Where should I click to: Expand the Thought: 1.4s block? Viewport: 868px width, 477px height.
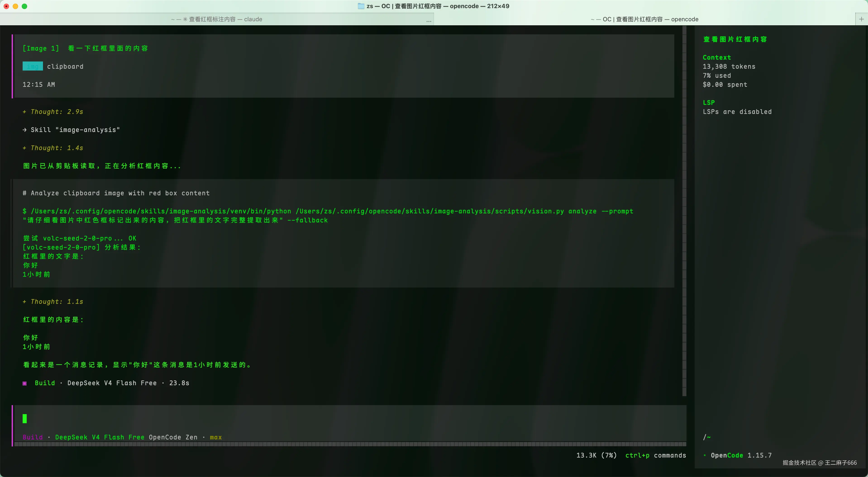(x=53, y=148)
